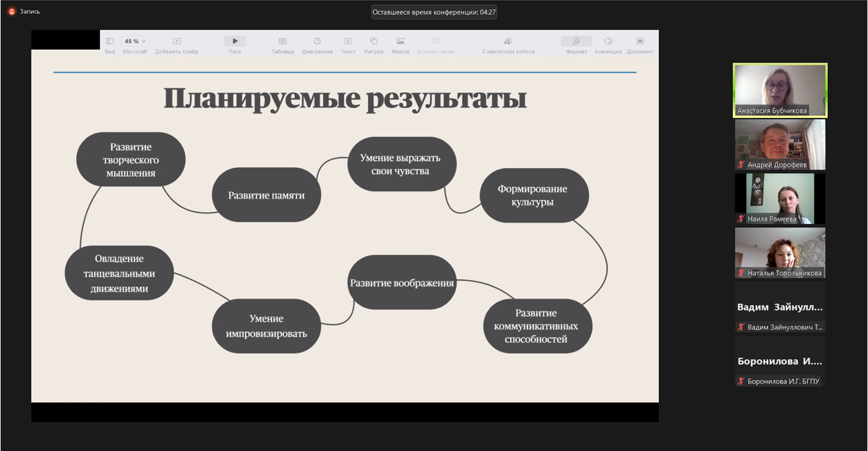Click the Добавить слайд (add slide) icon
This screenshot has height=451, width=868.
[x=176, y=41]
